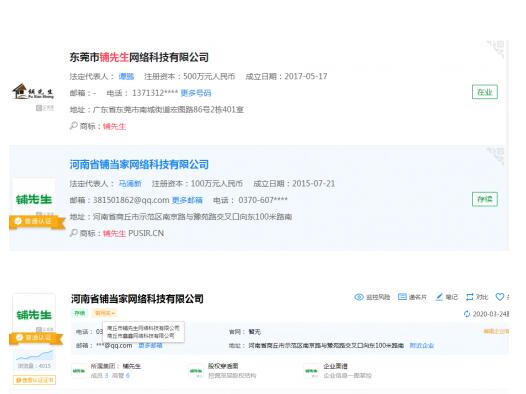This screenshot has width=526, height=394.
Task: Select detail title 河南省铺当家网络科技有限公司
Action: coord(137,299)
